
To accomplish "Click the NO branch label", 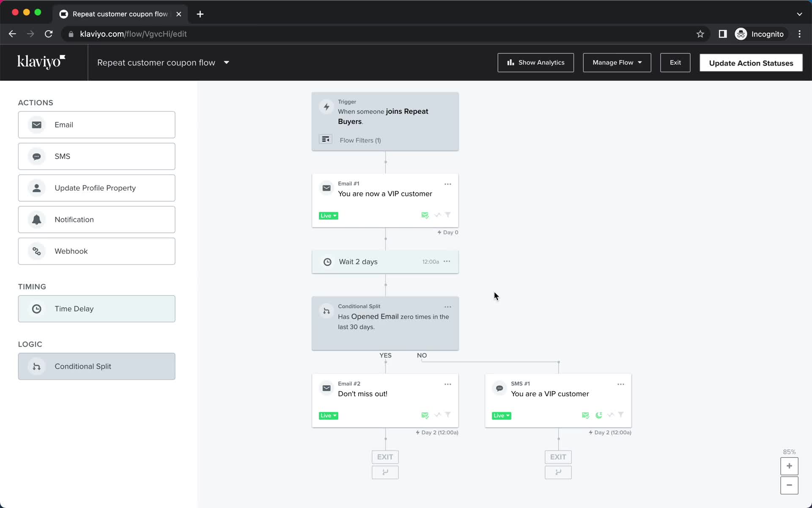I will pyautogui.click(x=422, y=356).
